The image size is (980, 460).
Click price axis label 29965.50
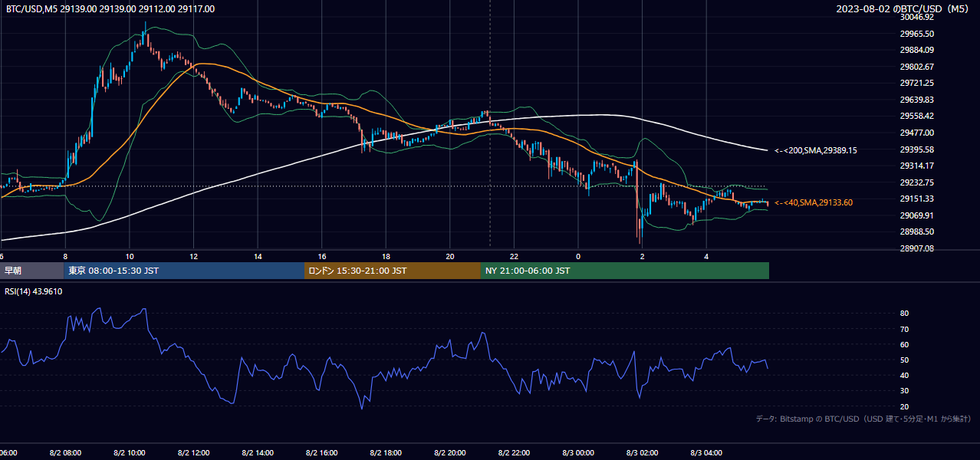(x=917, y=34)
